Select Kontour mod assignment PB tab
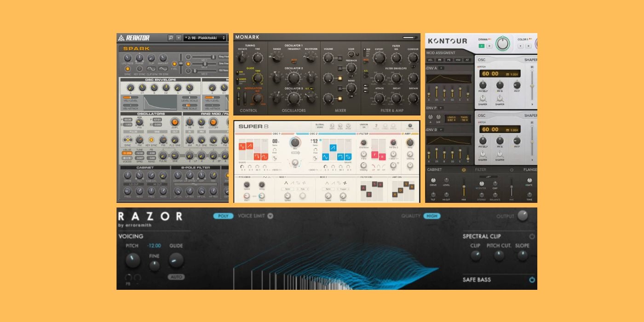Image resolution: width=644 pixels, height=322 pixels. tap(448, 60)
